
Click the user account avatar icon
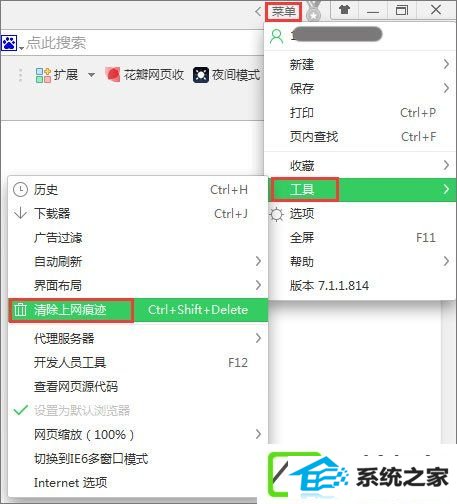[276, 36]
